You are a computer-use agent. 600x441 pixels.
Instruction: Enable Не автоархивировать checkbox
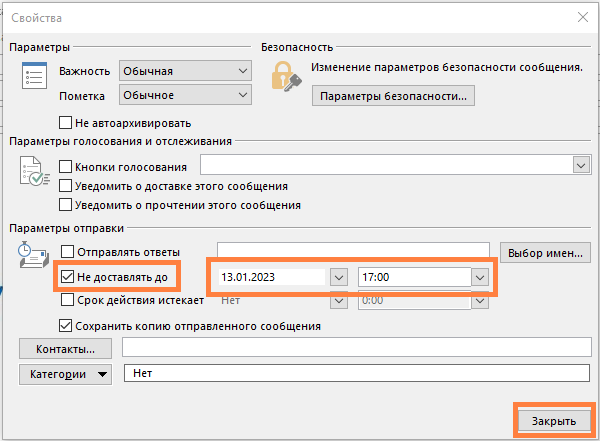(x=67, y=123)
